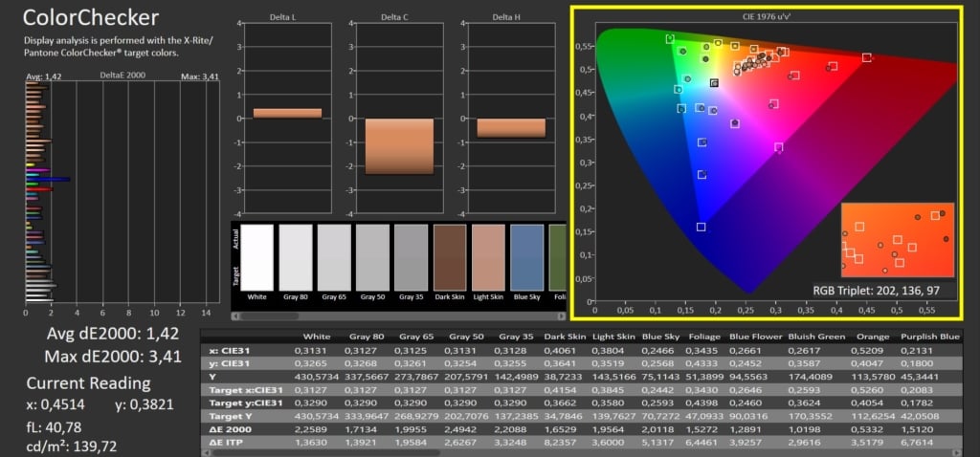Click the Max: 3,41 label above bar chart

[201, 76]
